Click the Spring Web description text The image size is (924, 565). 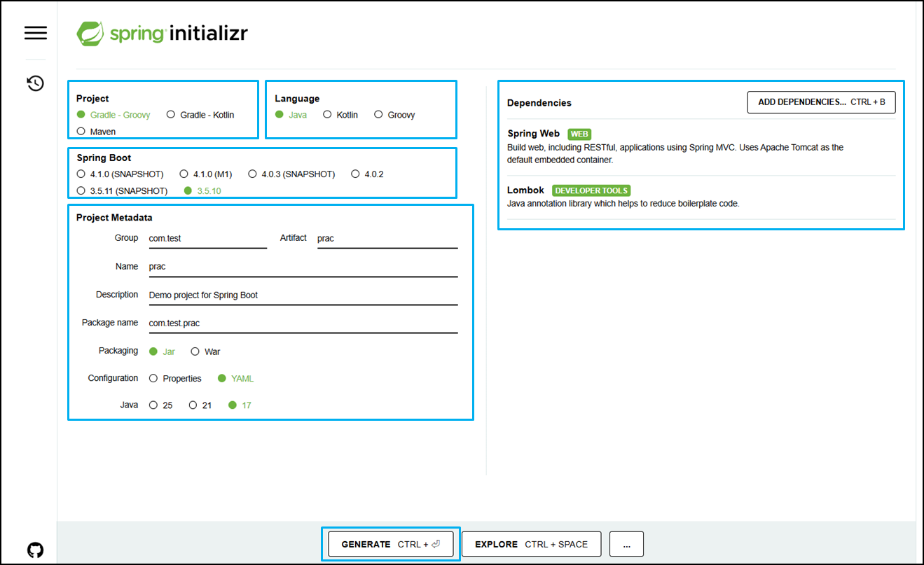675,153
